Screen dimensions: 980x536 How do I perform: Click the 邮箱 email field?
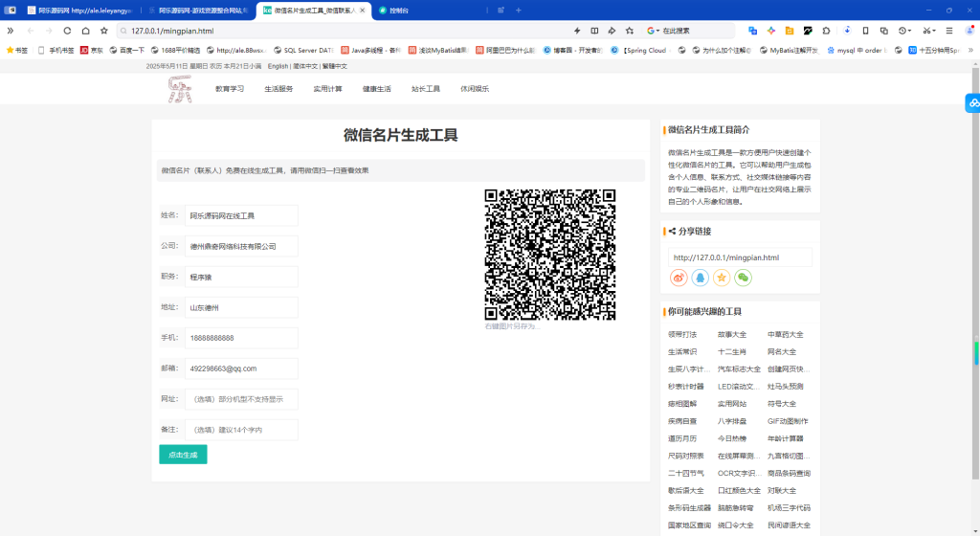(241, 368)
